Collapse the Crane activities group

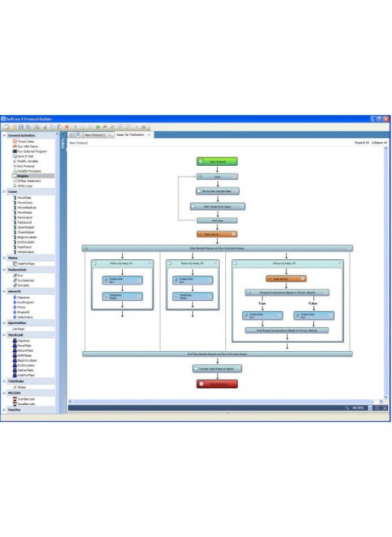[5, 191]
